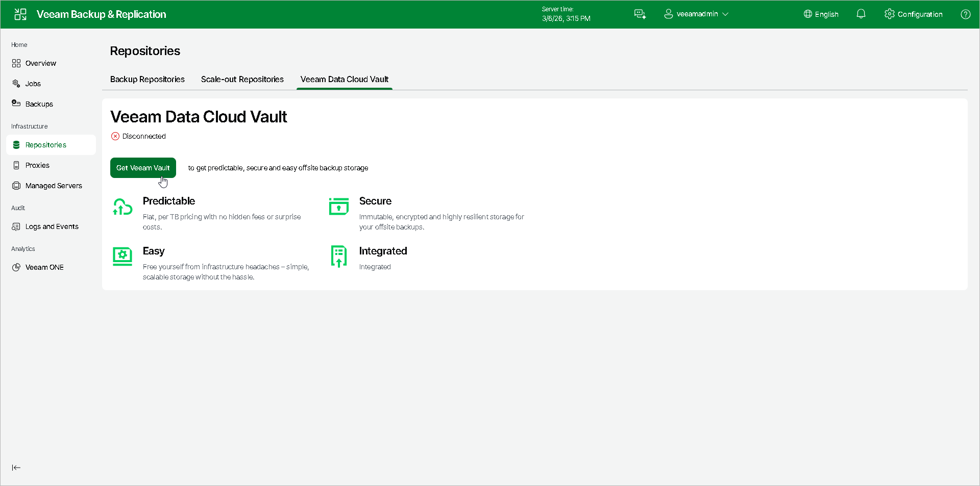This screenshot has width=980, height=486.
Task: Click the globe language icon
Action: 808,14
